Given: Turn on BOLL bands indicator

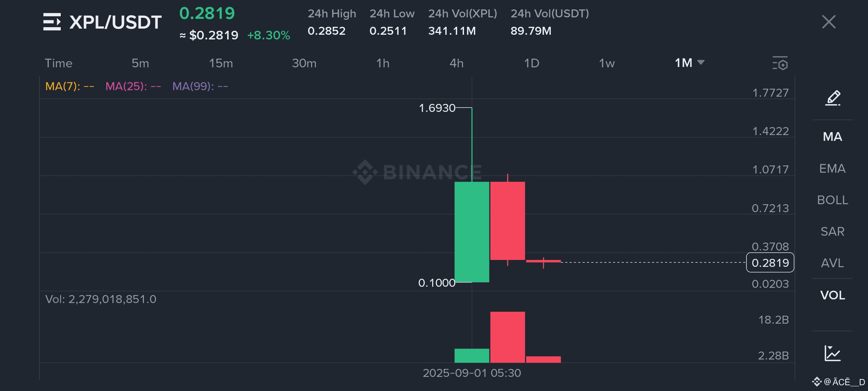Looking at the screenshot, I should click(x=833, y=200).
